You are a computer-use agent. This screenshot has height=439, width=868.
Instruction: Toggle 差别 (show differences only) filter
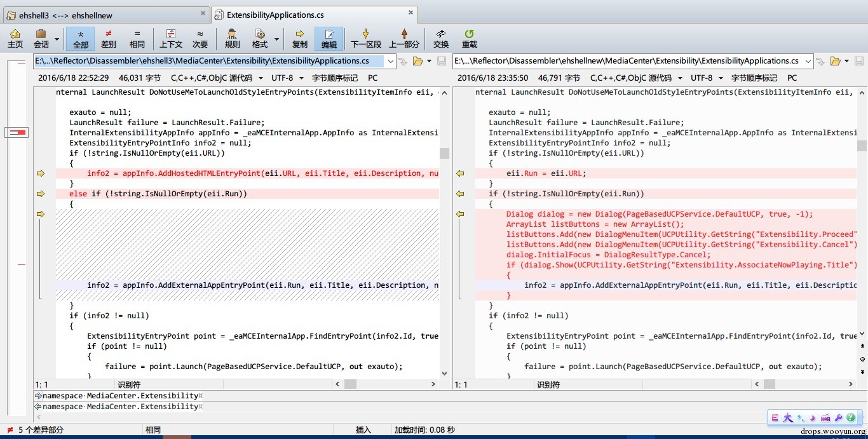109,39
